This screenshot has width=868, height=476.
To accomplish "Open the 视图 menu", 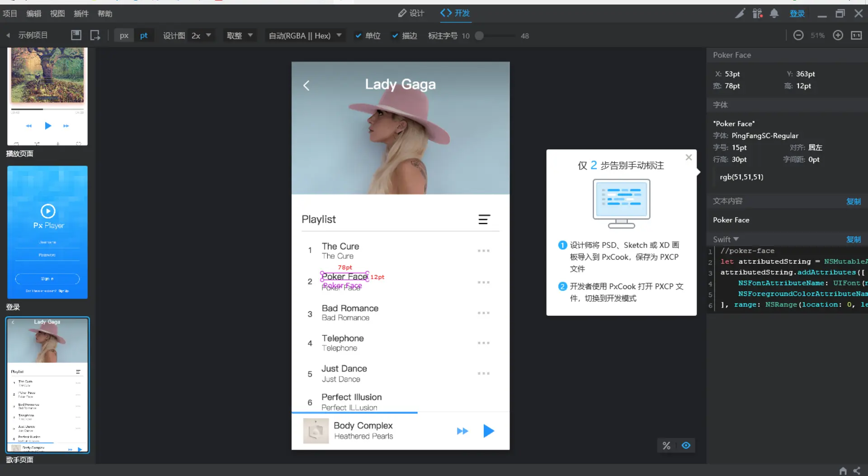I will [57, 14].
